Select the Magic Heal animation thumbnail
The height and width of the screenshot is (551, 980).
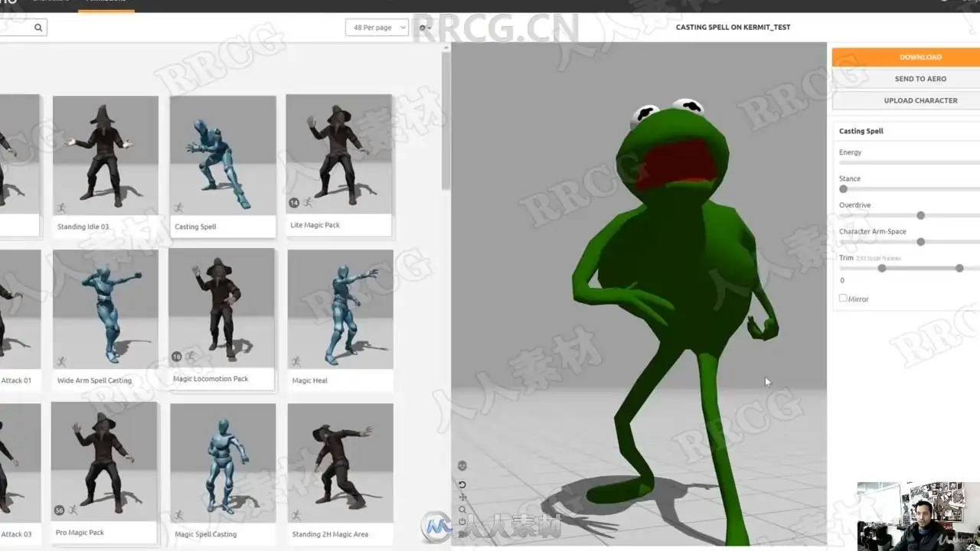pos(341,309)
